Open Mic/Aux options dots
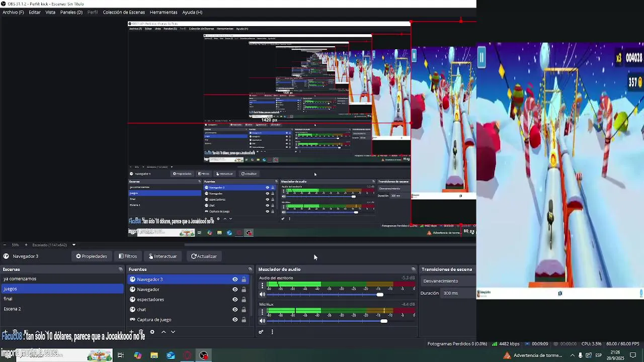 (262, 312)
